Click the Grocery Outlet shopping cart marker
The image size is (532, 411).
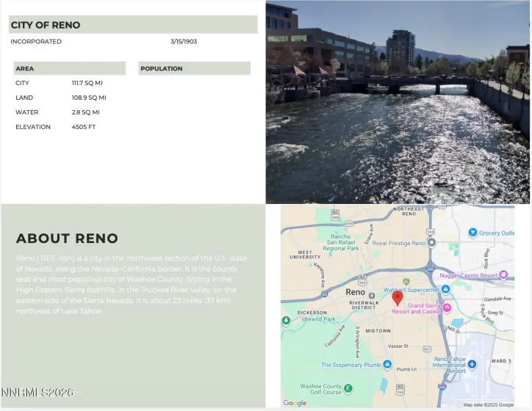point(472,233)
